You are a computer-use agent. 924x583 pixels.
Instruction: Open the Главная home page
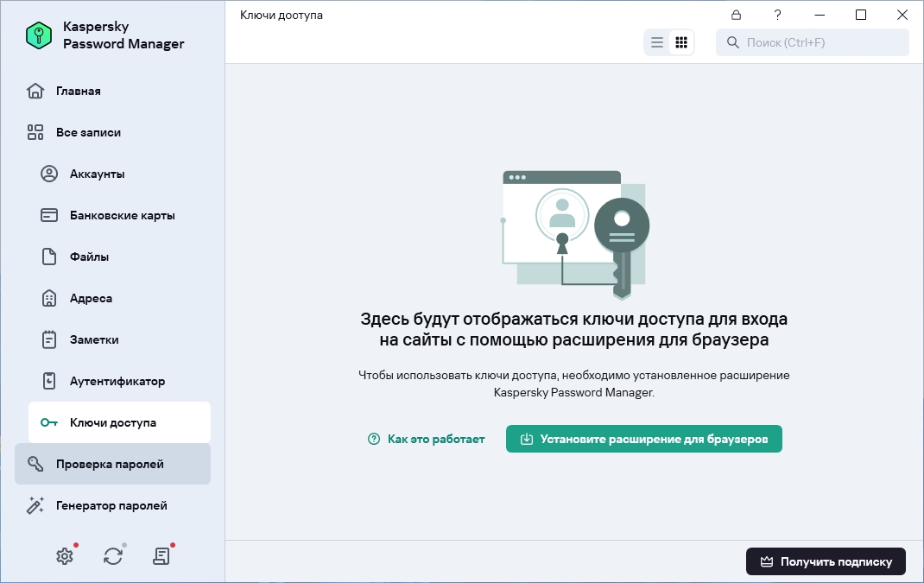112,91
